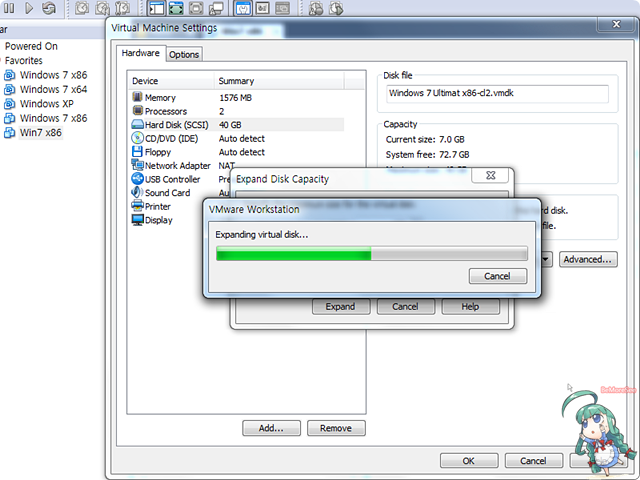This screenshot has width=640, height=480.
Task: Click Floppy Auto detect summary
Action: pos(242,152)
